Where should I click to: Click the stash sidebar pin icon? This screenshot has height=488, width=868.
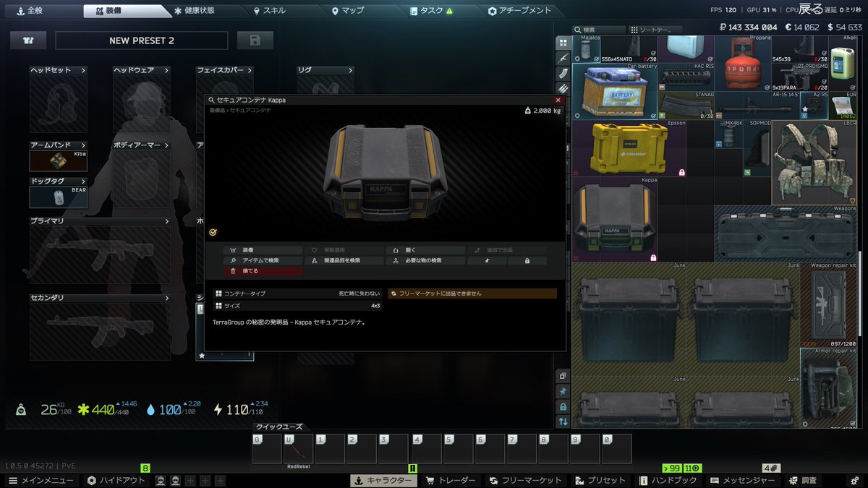563,391
